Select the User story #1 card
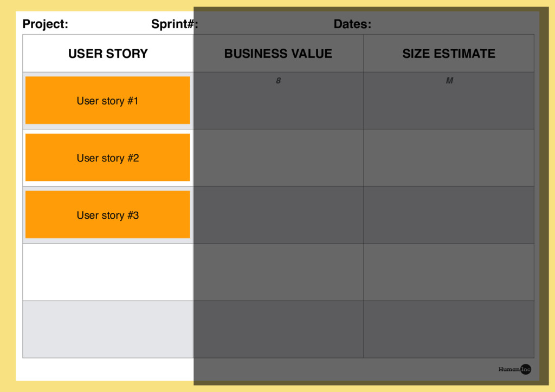Image resolution: width=555 pixels, height=392 pixels. pyautogui.click(x=108, y=101)
